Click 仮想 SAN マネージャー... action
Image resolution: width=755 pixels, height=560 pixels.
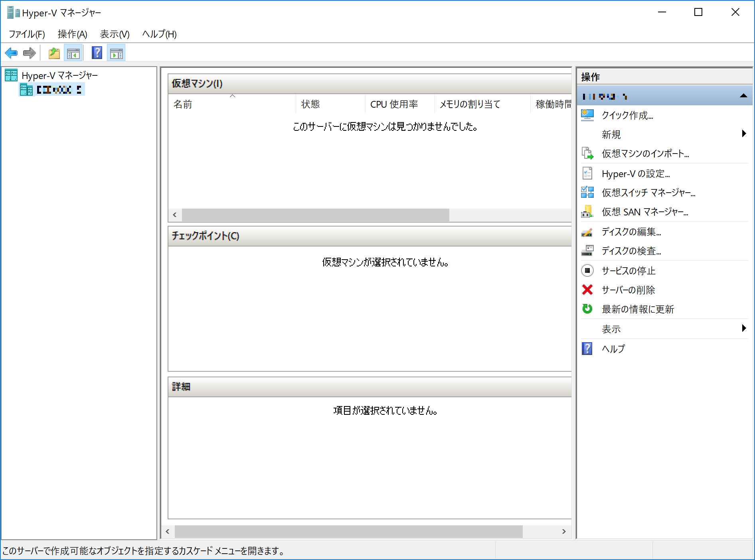pyautogui.click(x=645, y=212)
